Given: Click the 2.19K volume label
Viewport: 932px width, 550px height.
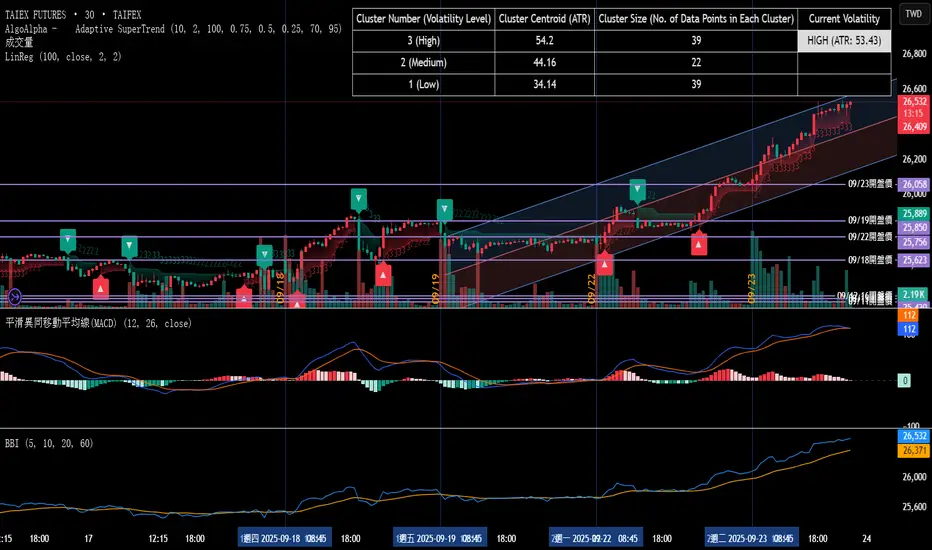Looking at the screenshot, I should (x=913, y=294).
